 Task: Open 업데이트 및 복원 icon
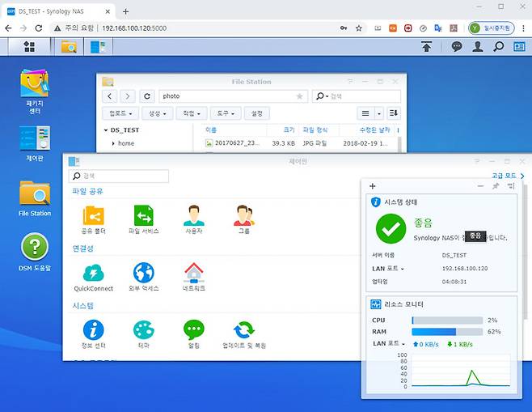[243, 330]
